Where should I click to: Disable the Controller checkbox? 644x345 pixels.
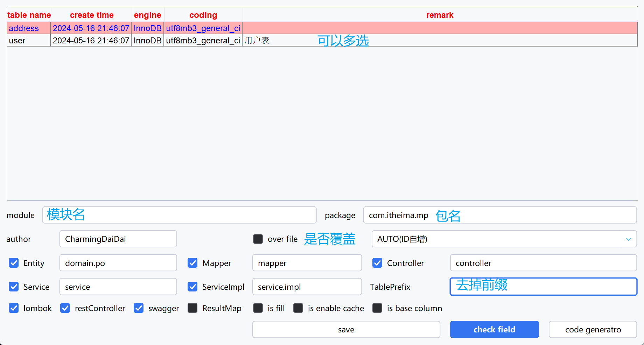(377, 263)
